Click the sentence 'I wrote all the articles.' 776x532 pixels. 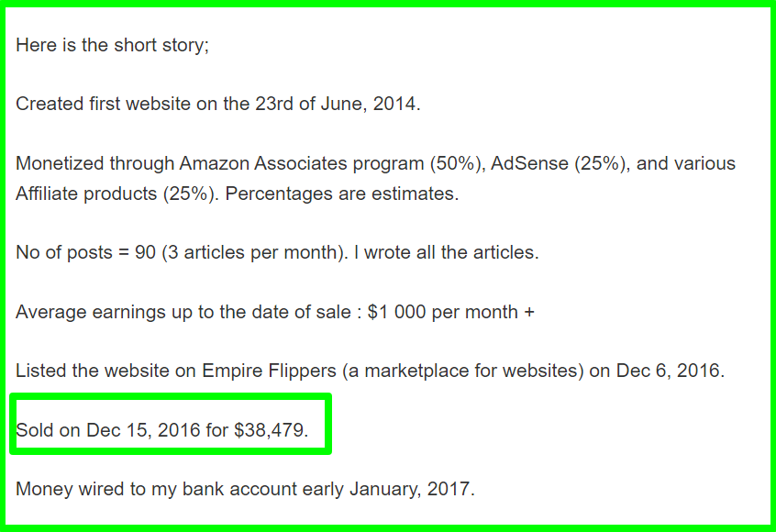coord(446,252)
